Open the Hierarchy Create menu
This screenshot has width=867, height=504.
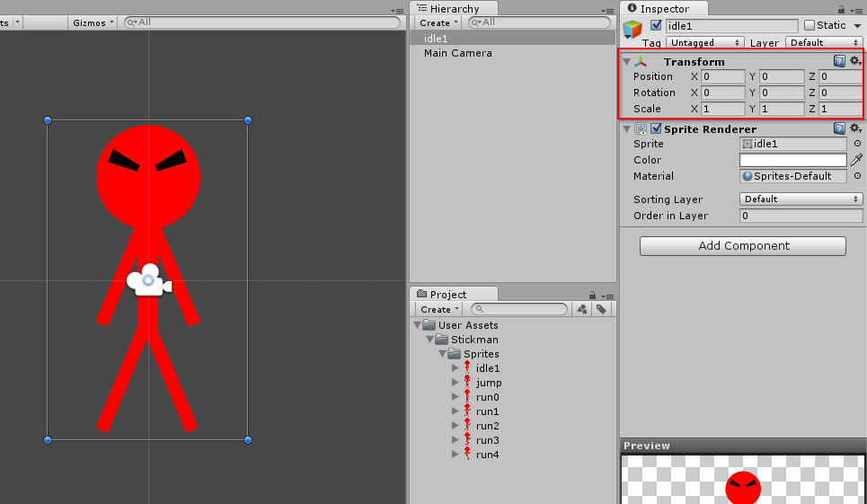point(437,22)
